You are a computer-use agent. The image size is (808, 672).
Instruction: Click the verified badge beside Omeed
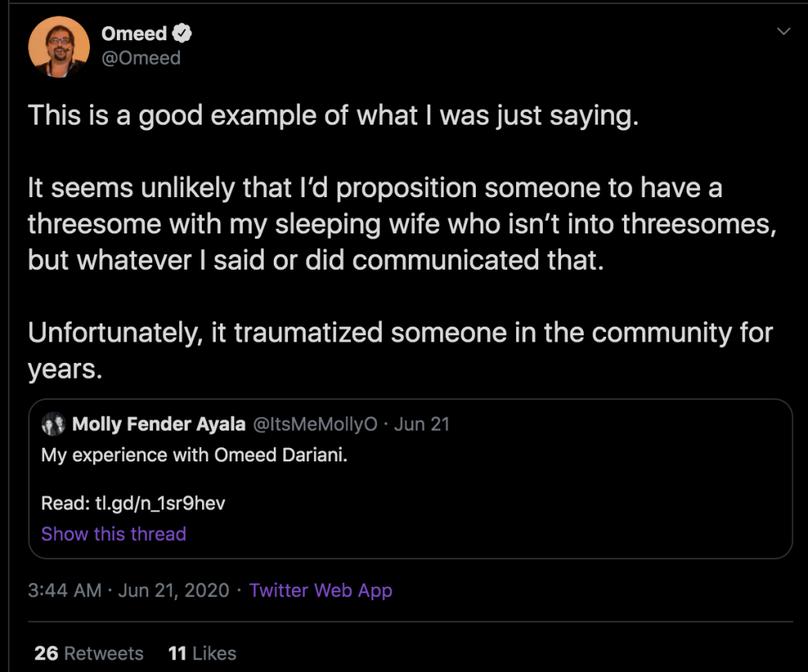click(183, 34)
